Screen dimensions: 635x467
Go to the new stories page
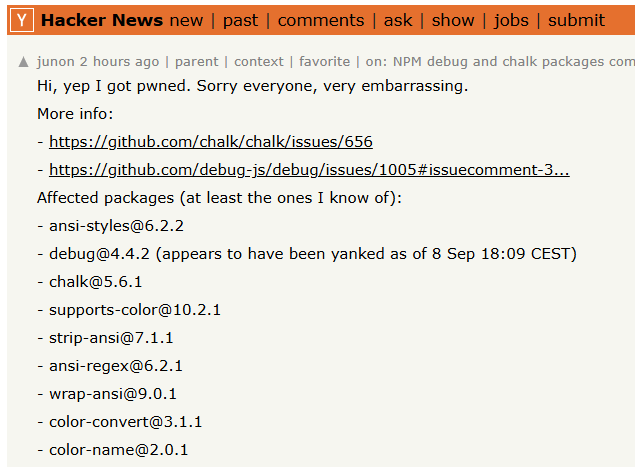pyautogui.click(x=186, y=20)
